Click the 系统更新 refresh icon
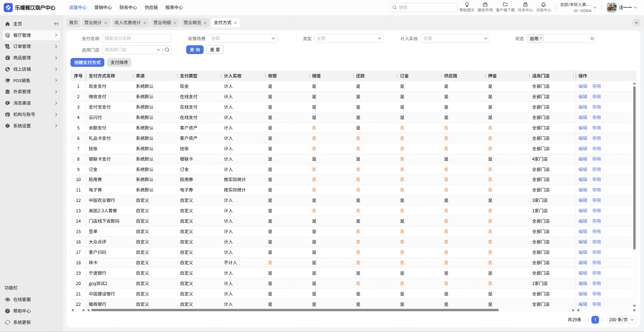This screenshot has width=644, height=332. pos(8,322)
